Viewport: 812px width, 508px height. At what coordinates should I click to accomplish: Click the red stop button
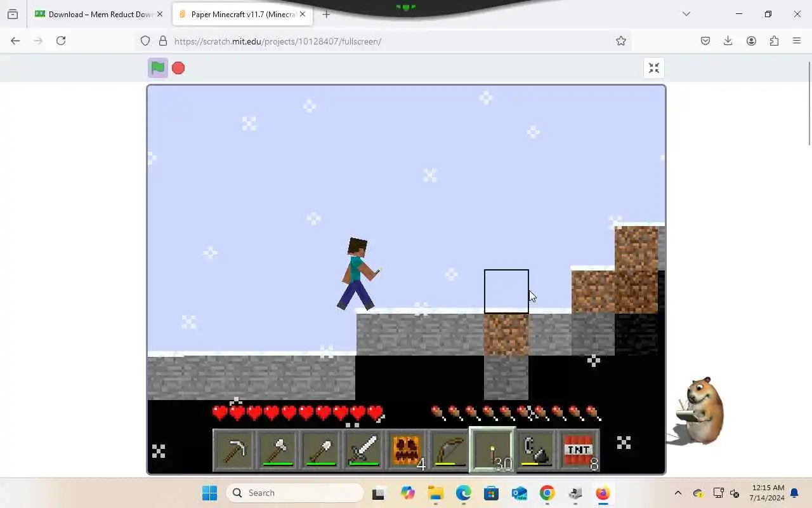pos(178,68)
